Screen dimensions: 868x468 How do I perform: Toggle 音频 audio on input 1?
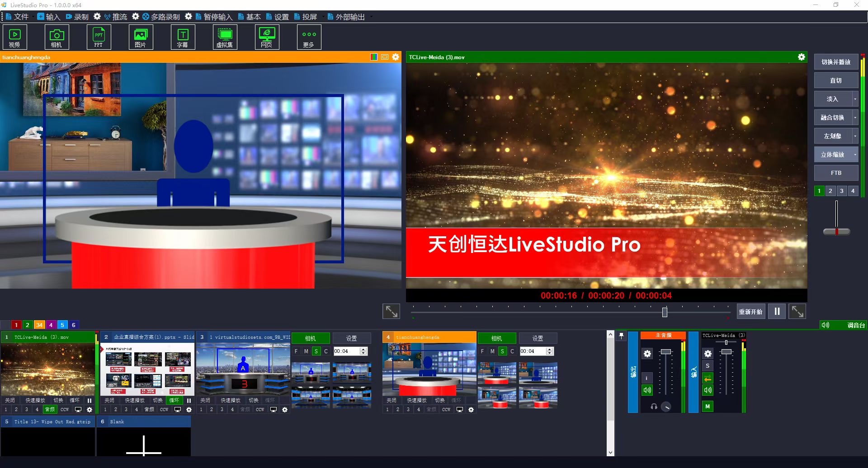pos(49,409)
